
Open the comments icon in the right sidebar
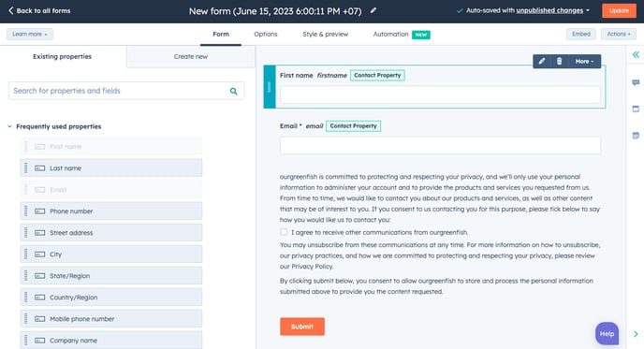pos(636,82)
